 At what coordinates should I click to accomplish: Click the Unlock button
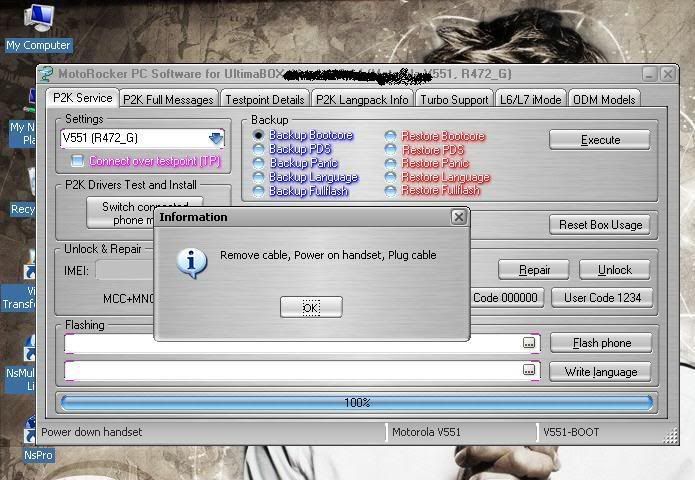click(615, 270)
